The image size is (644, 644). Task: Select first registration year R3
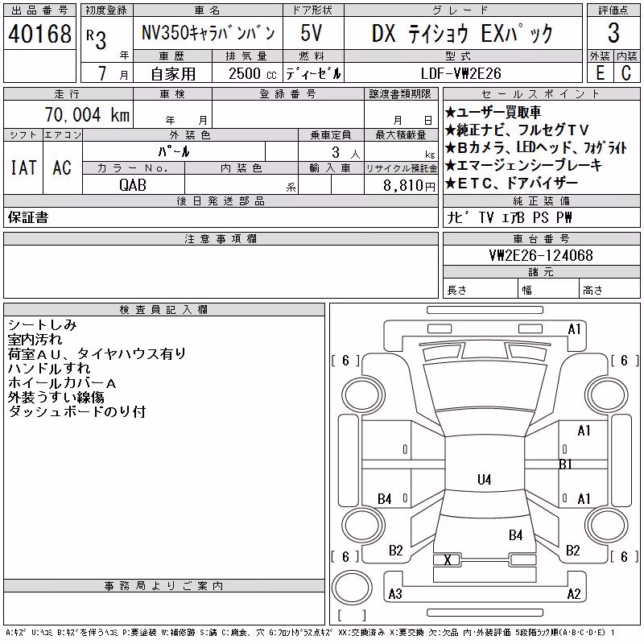[x=97, y=39]
